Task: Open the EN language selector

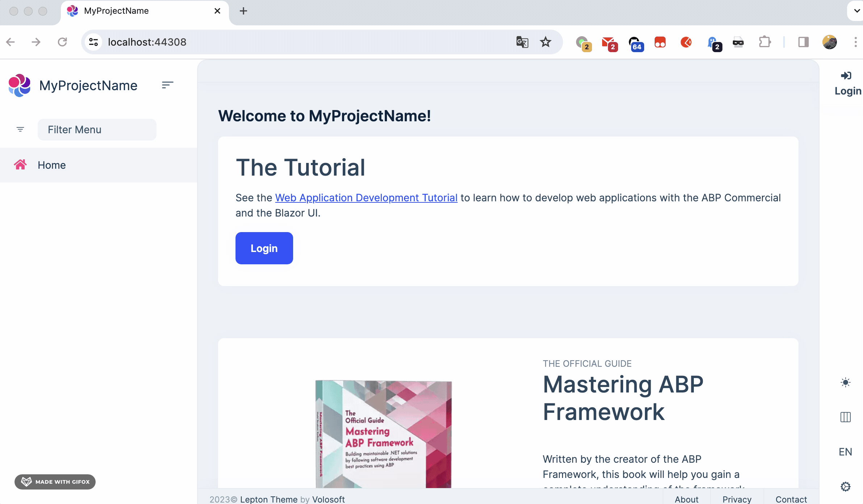Action: coord(845,452)
